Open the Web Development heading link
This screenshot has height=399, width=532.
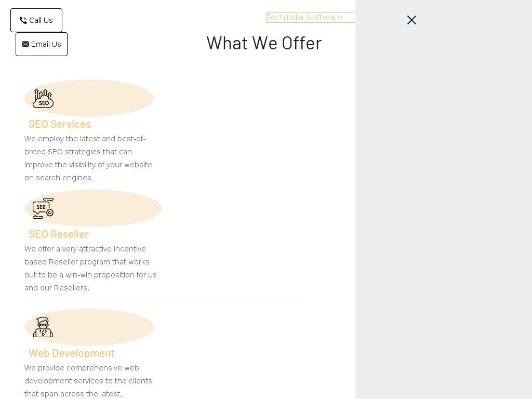coord(71,353)
